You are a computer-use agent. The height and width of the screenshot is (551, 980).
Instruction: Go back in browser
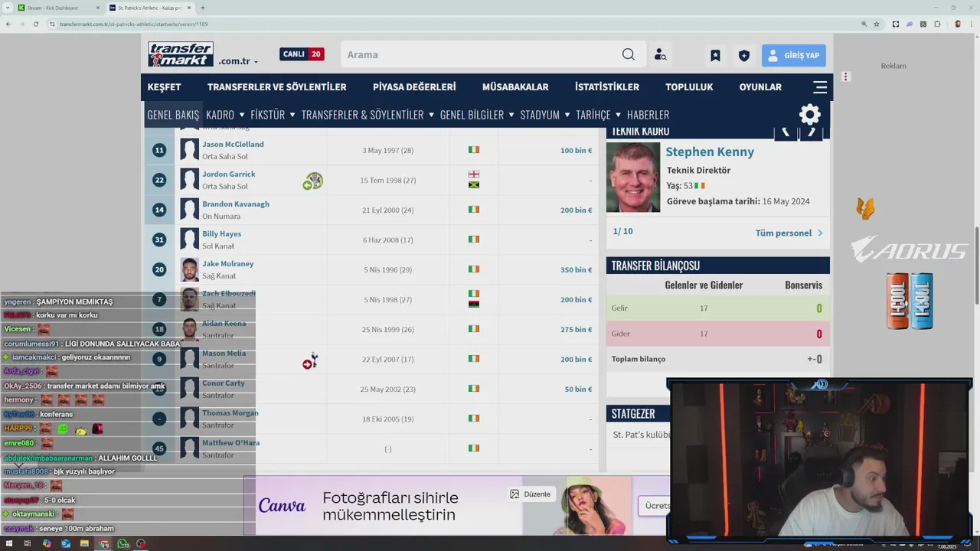coord(8,24)
